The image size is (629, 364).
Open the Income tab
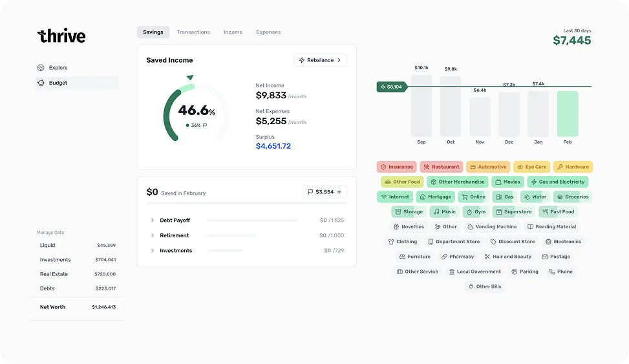point(233,32)
